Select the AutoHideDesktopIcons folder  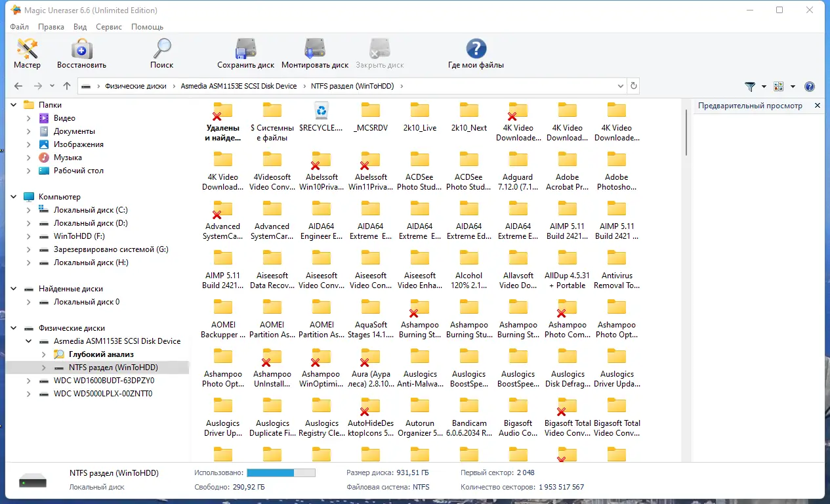(371, 417)
